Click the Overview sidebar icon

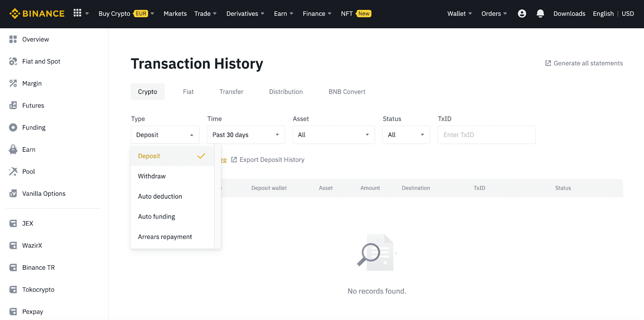pos(13,39)
